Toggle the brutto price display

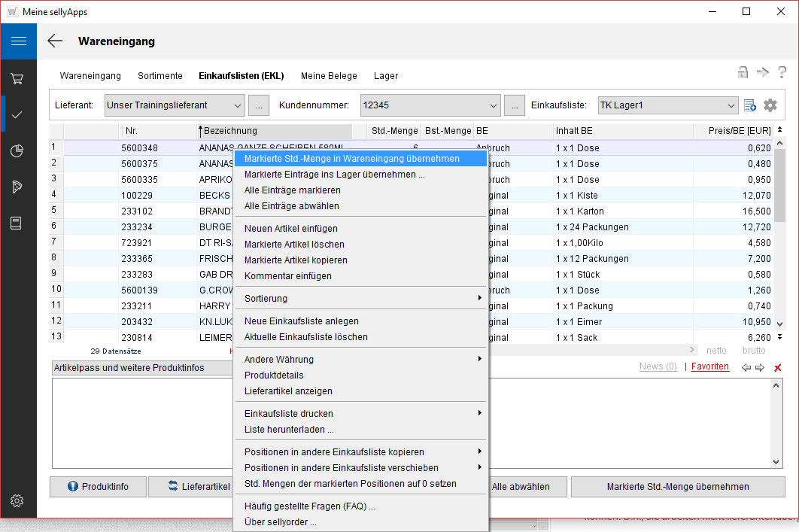[754, 351]
